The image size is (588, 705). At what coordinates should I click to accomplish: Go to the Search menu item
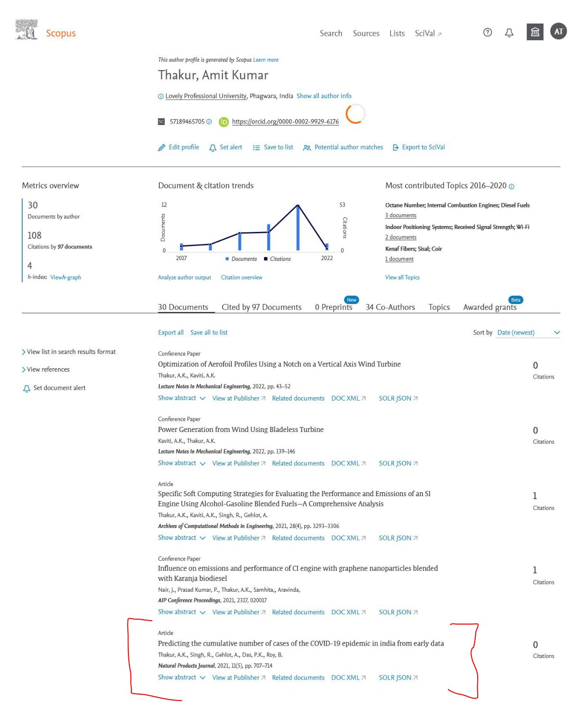coord(331,33)
